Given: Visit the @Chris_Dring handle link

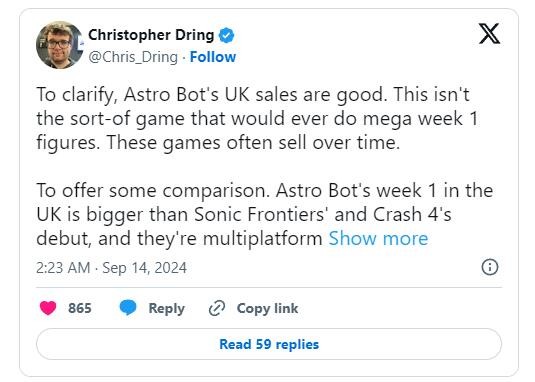Looking at the screenshot, I should click(x=133, y=57).
